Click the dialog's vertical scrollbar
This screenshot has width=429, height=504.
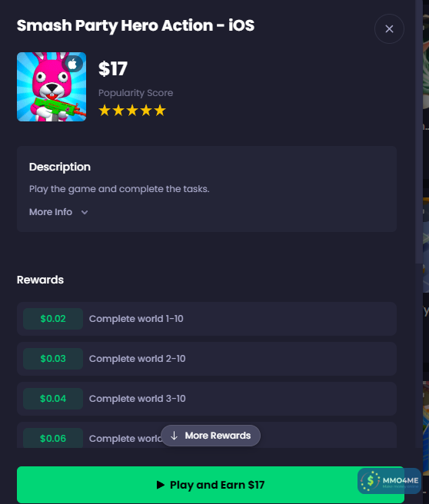click(x=419, y=132)
